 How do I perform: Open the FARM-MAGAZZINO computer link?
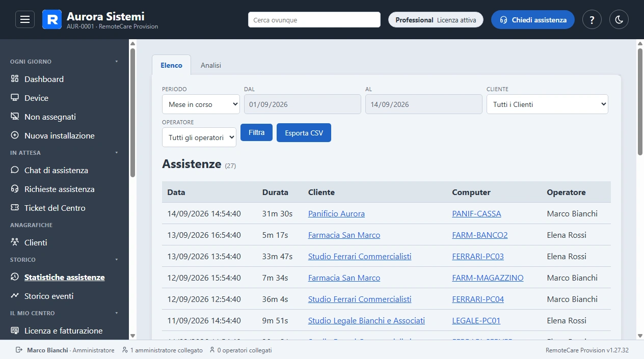[488, 278]
